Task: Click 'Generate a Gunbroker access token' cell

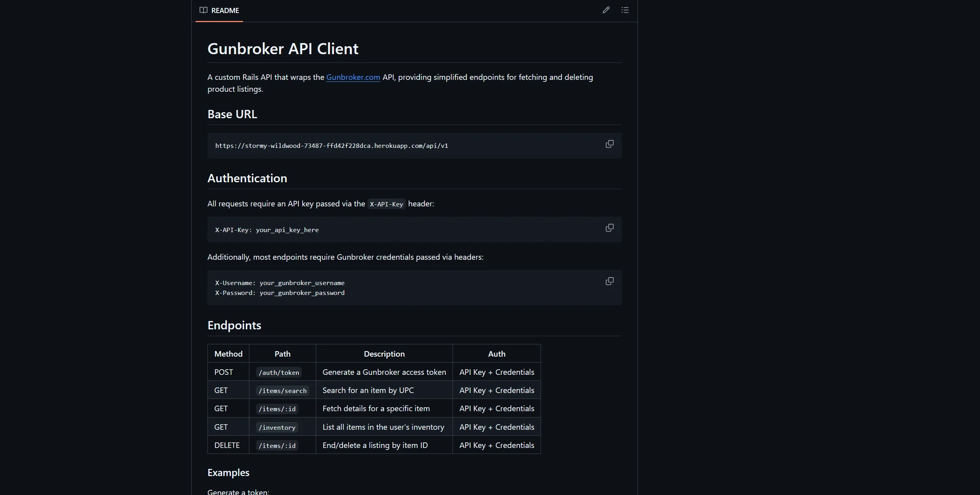Action: pyautogui.click(x=384, y=372)
